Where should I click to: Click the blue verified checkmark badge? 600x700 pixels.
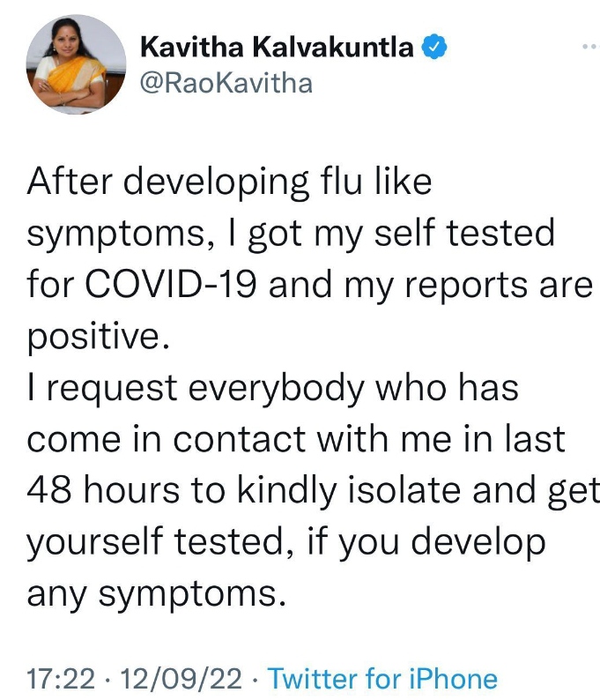point(434,47)
